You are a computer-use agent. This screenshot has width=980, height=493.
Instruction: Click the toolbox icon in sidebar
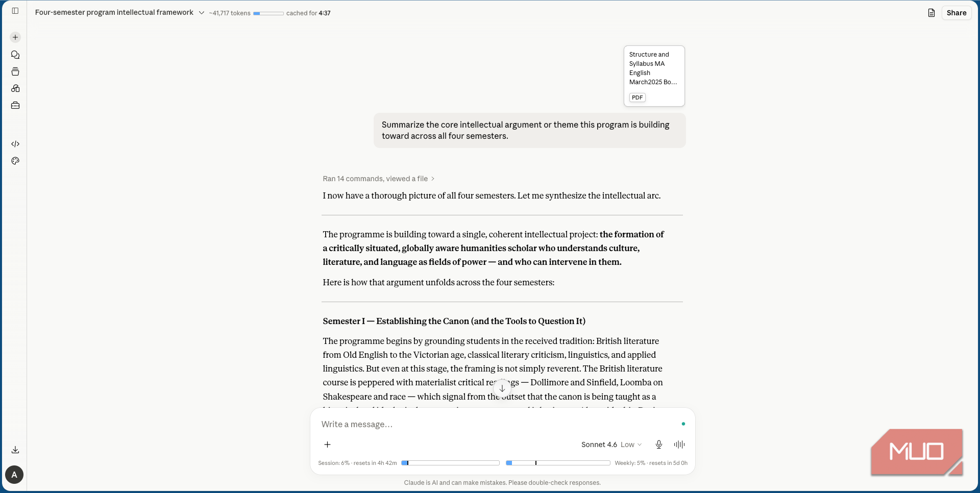(x=15, y=105)
